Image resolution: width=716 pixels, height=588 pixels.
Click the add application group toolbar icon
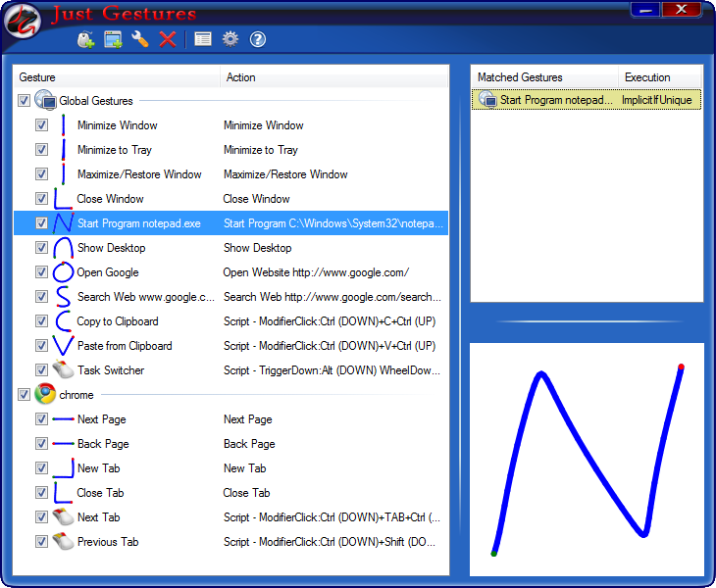113,39
